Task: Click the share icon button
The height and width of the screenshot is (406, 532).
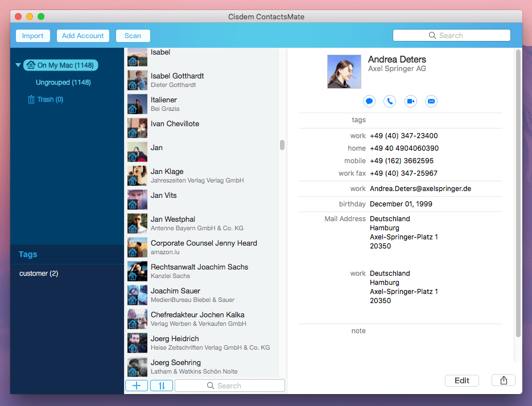Action: click(504, 380)
